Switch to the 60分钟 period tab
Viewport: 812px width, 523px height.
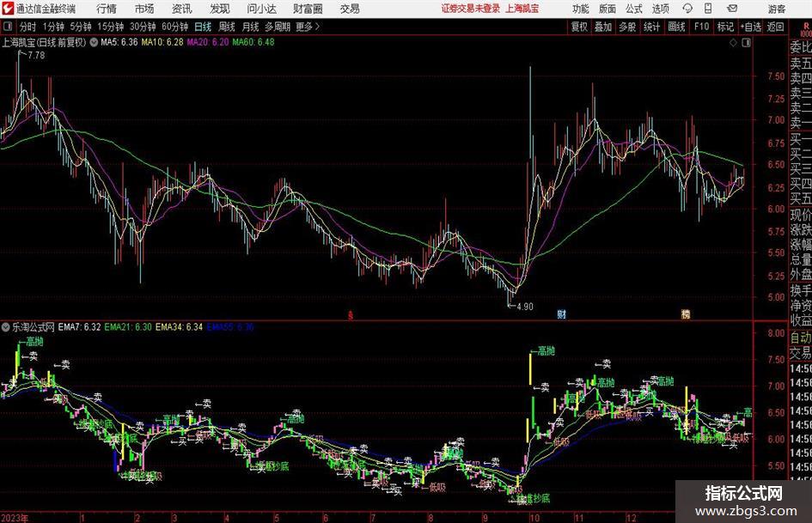(x=175, y=27)
